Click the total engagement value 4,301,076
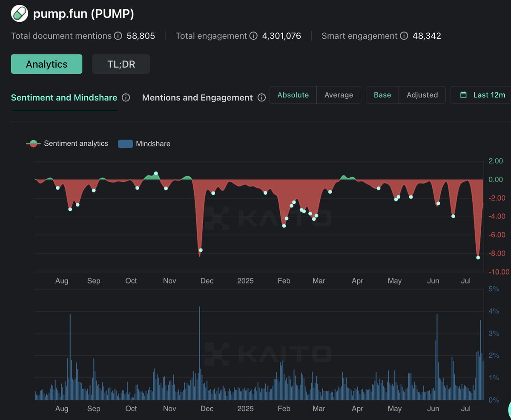 pyautogui.click(x=281, y=36)
